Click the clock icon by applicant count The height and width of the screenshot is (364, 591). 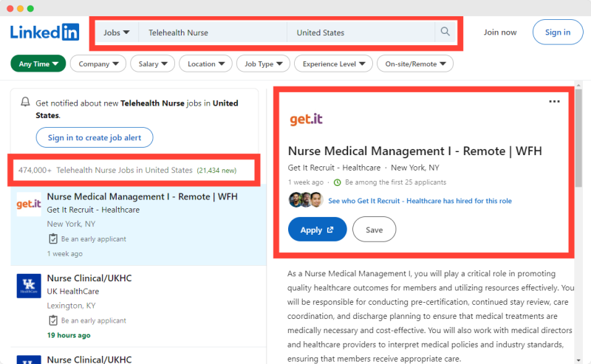tap(338, 182)
